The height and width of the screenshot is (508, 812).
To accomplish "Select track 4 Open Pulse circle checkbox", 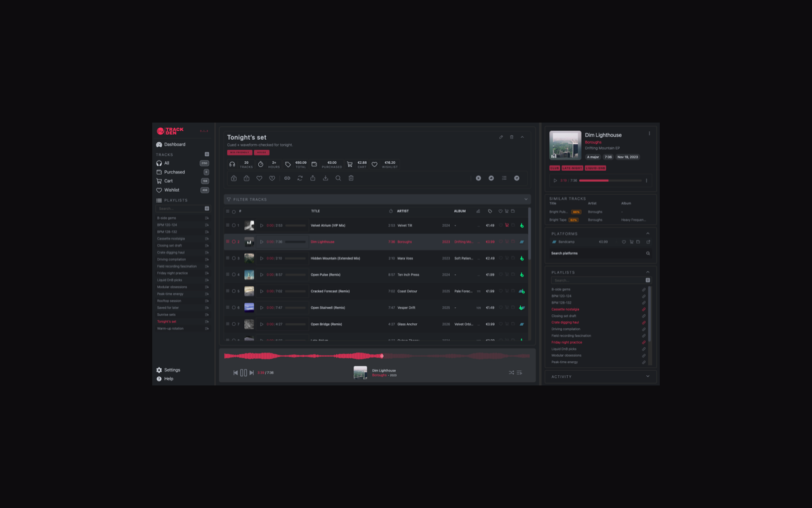I will coord(233,275).
